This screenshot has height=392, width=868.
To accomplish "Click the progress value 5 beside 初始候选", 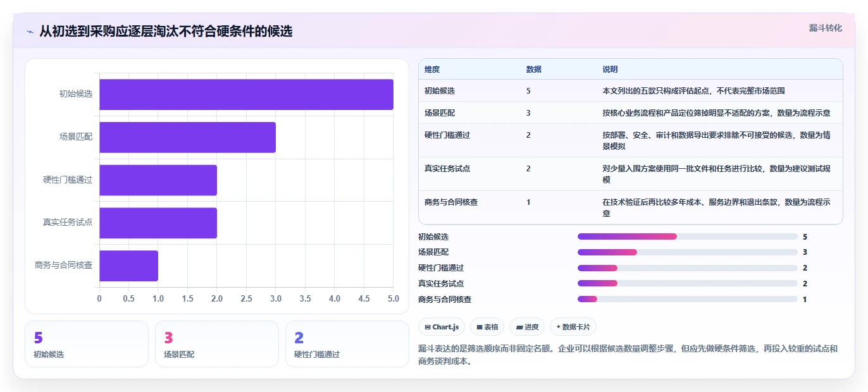I will click(805, 236).
